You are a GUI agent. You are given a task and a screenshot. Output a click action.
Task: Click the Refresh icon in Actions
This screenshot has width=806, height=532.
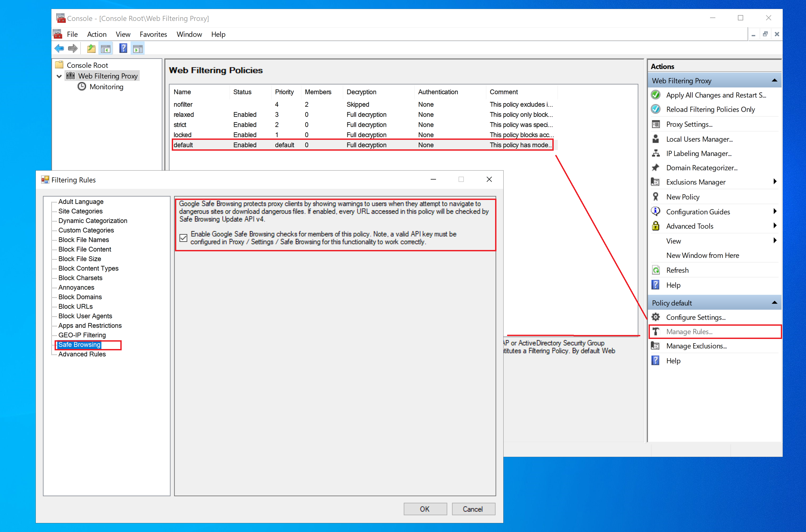(656, 270)
